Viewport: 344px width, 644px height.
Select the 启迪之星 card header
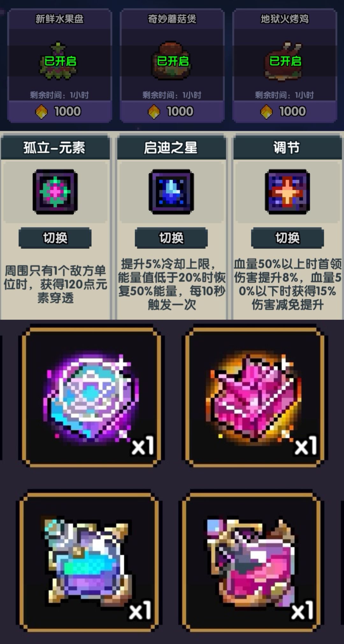tap(171, 148)
